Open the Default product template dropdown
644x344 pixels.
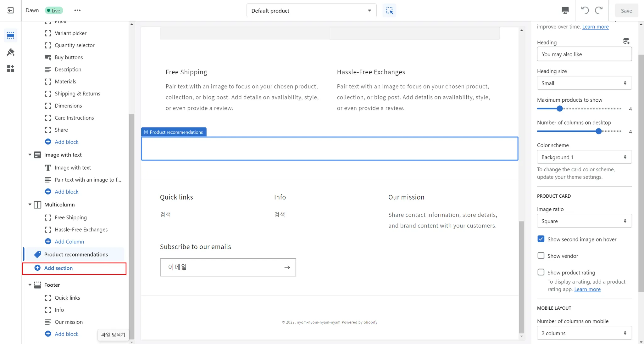click(x=311, y=10)
